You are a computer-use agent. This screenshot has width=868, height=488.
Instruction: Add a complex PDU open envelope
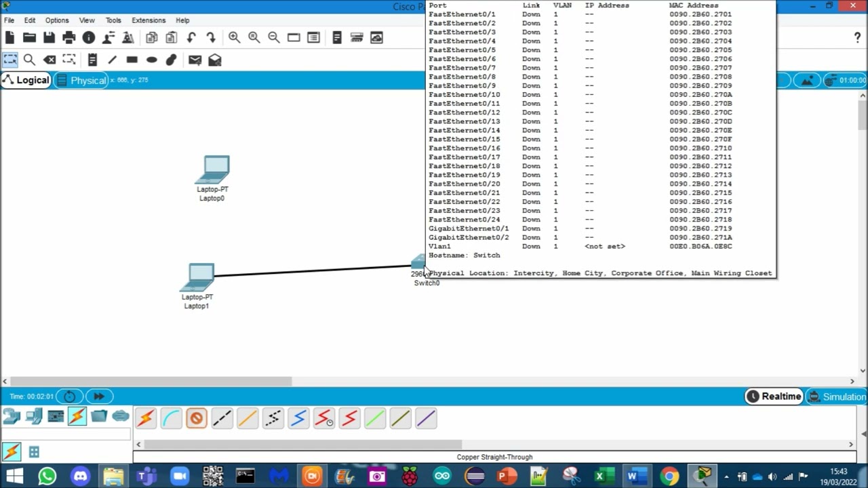(x=215, y=60)
